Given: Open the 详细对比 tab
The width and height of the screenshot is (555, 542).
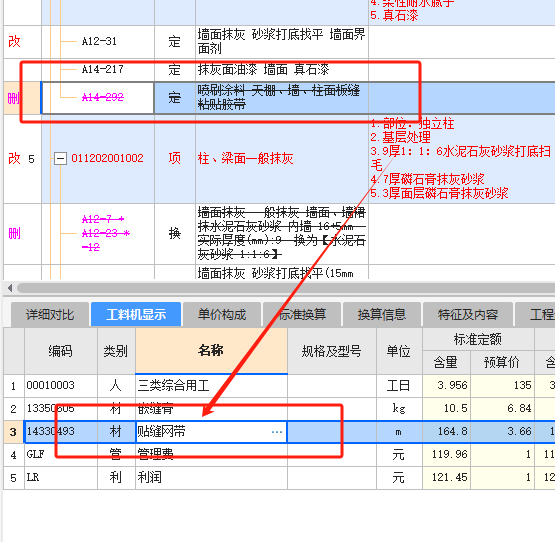Looking at the screenshot, I should [x=50, y=314].
